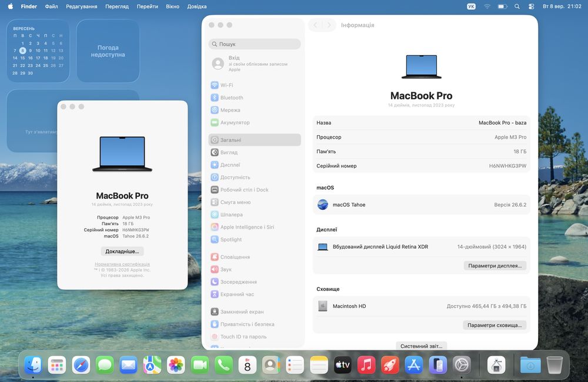588x382 pixels.
Task: Open date and time Вт 8 вер. 21:02
Action: [x=562, y=6]
